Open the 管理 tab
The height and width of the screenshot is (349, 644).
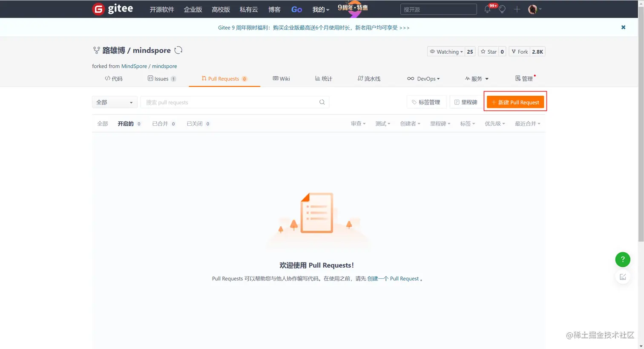coord(524,78)
